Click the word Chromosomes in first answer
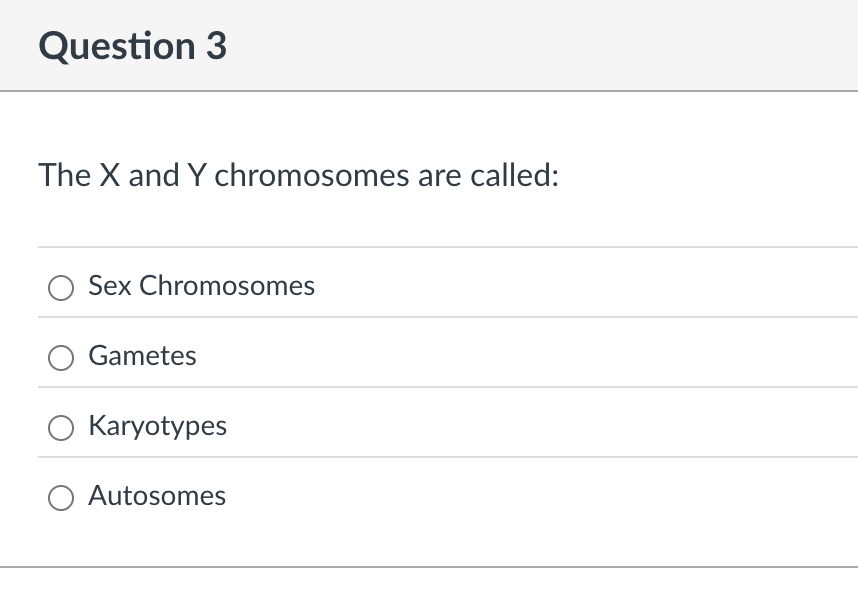The height and width of the screenshot is (602, 858). pyautogui.click(x=227, y=286)
